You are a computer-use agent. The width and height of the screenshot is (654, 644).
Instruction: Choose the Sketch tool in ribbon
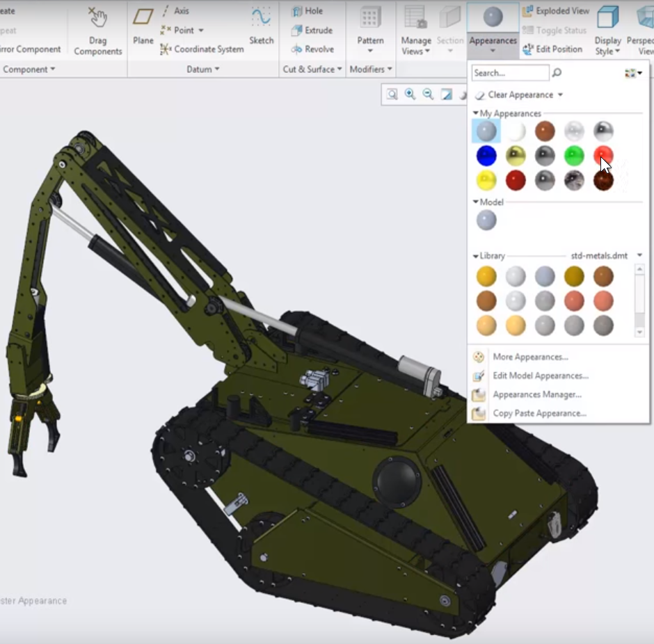coord(261,17)
